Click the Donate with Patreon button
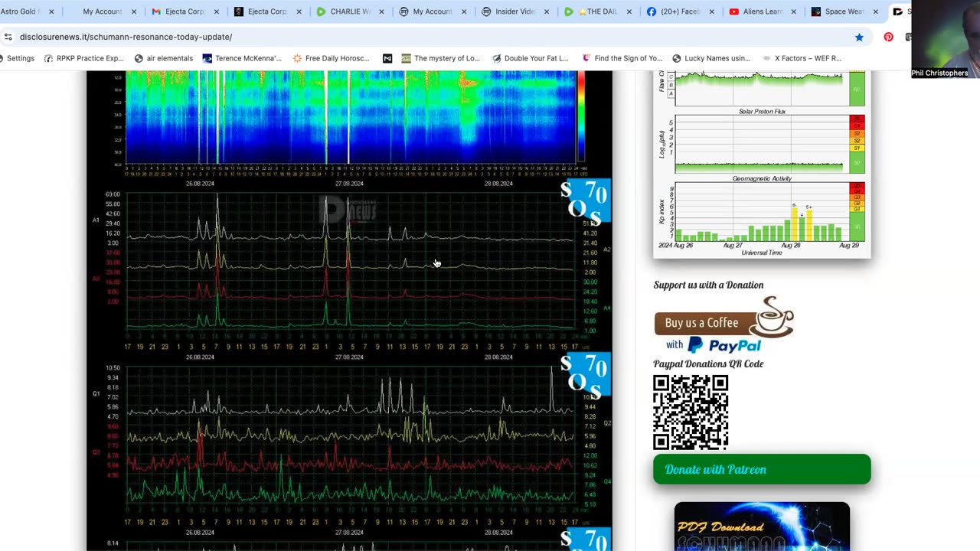This screenshot has width=980, height=551. click(x=762, y=469)
